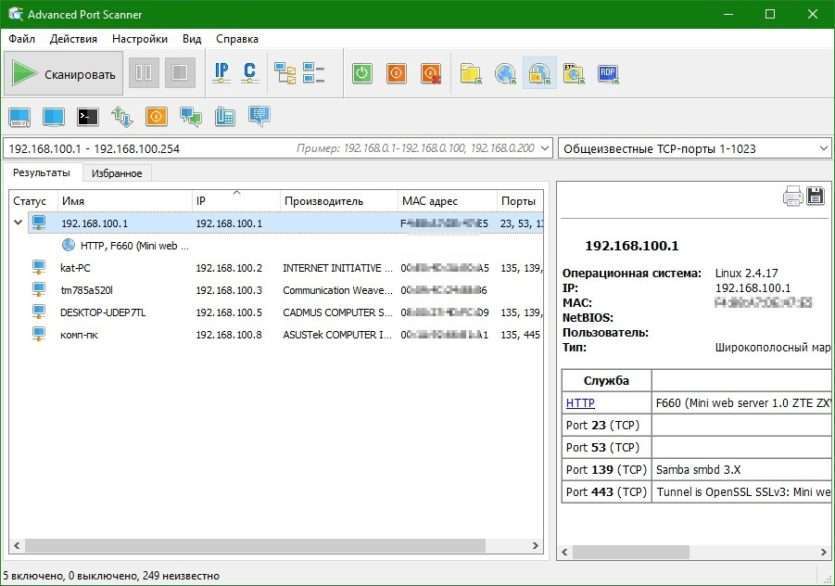Click the pause scan icon
Image resolution: width=835 pixels, height=586 pixels.
[144, 72]
